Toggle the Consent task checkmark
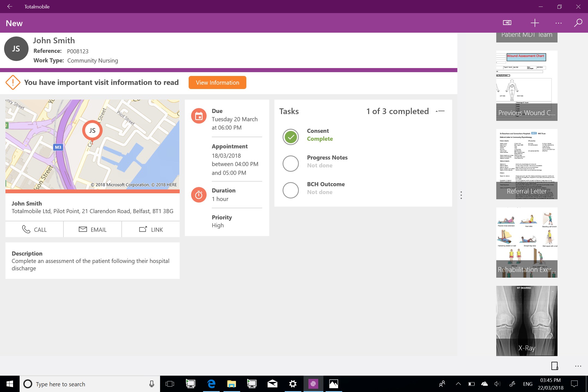The image size is (588, 392). coord(291,137)
